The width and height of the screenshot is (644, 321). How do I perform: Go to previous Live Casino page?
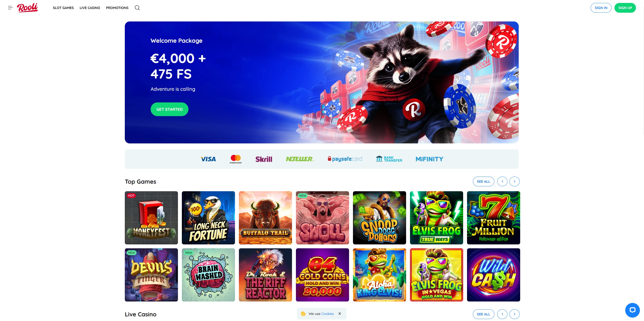(x=502, y=314)
